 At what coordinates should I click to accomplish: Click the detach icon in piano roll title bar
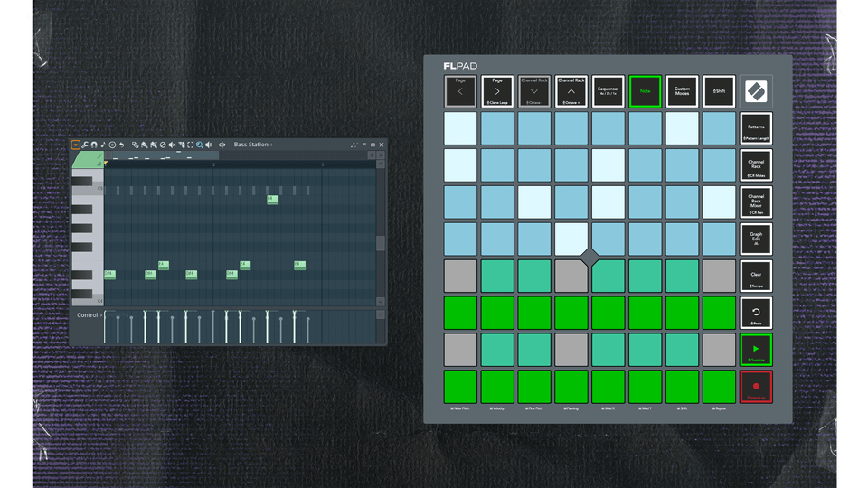pyautogui.click(x=354, y=145)
